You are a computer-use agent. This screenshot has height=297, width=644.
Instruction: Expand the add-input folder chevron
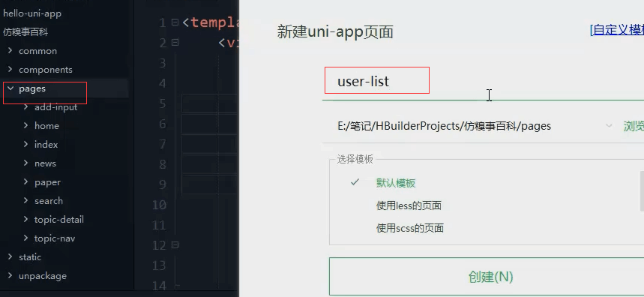(x=26, y=106)
